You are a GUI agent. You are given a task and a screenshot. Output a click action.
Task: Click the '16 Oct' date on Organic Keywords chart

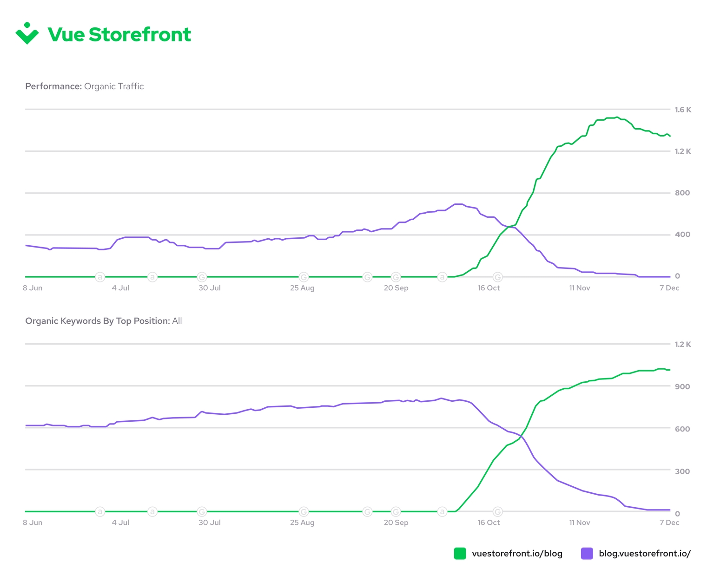pos(489,523)
